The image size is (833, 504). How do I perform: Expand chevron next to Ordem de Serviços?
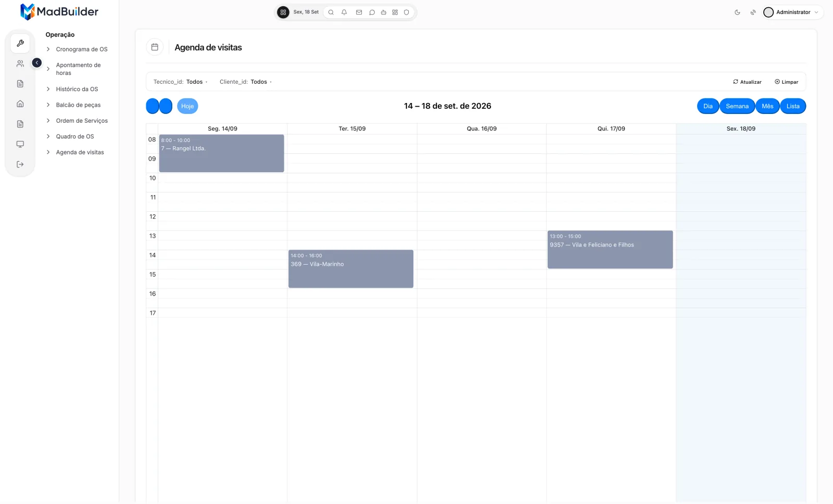[x=48, y=120]
